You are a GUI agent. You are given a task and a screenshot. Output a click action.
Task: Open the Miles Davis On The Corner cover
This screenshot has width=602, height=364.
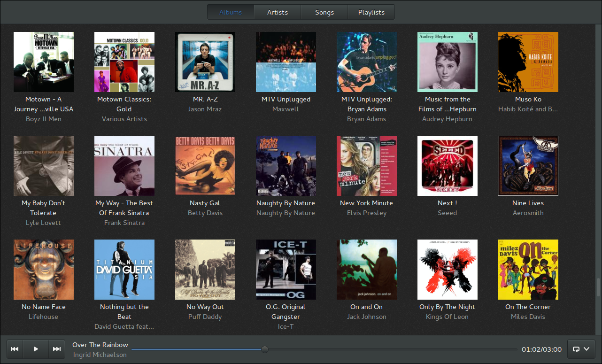(528, 270)
